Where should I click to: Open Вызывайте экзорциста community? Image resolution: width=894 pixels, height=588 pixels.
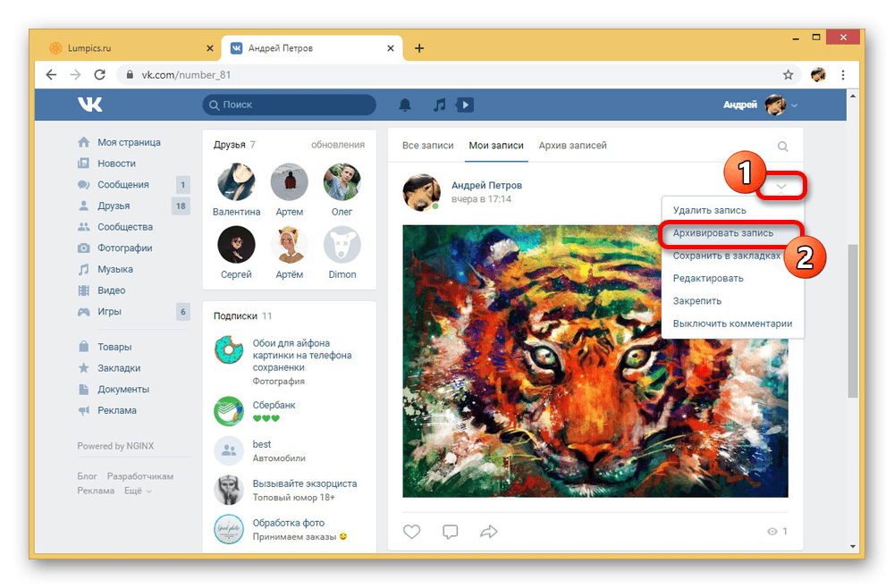305,483
